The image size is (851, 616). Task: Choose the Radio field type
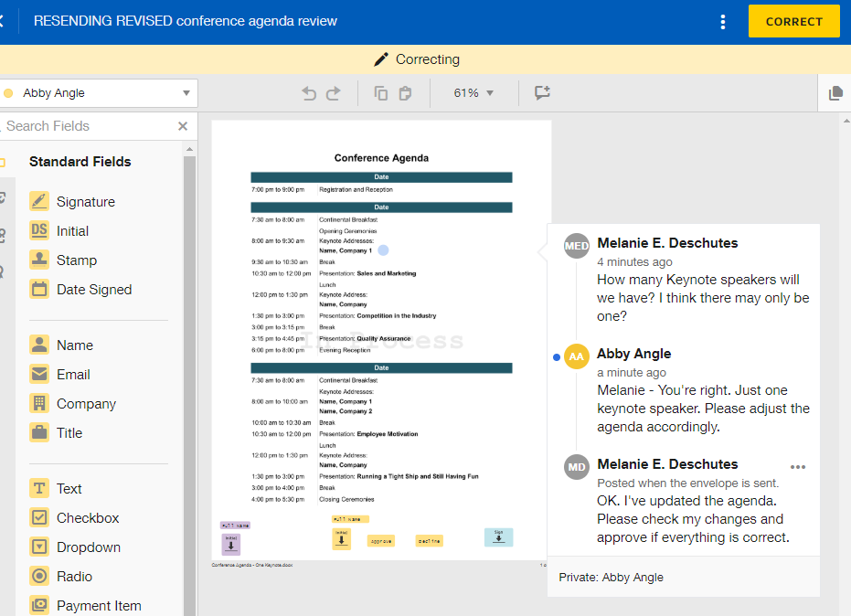click(74, 577)
